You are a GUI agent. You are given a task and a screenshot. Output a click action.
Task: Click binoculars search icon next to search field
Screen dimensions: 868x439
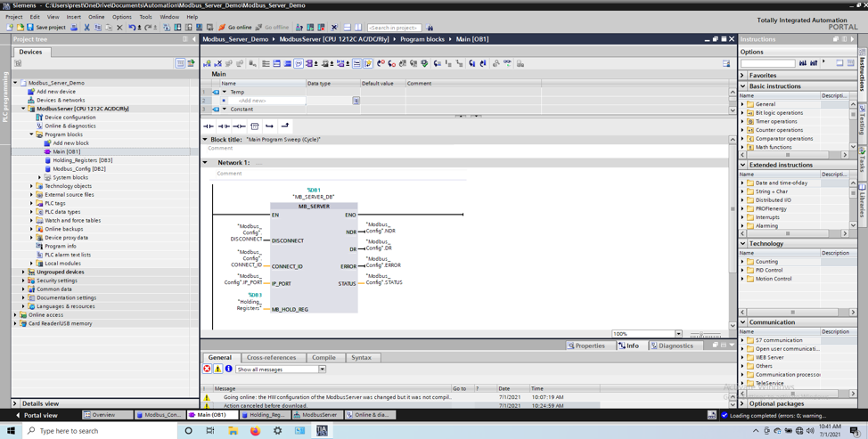[x=430, y=27]
